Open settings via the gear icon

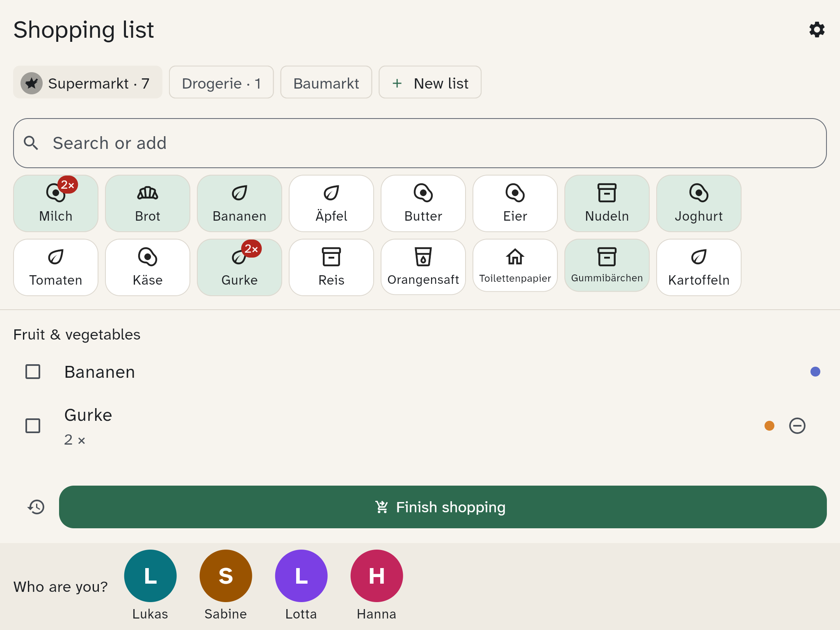(817, 30)
